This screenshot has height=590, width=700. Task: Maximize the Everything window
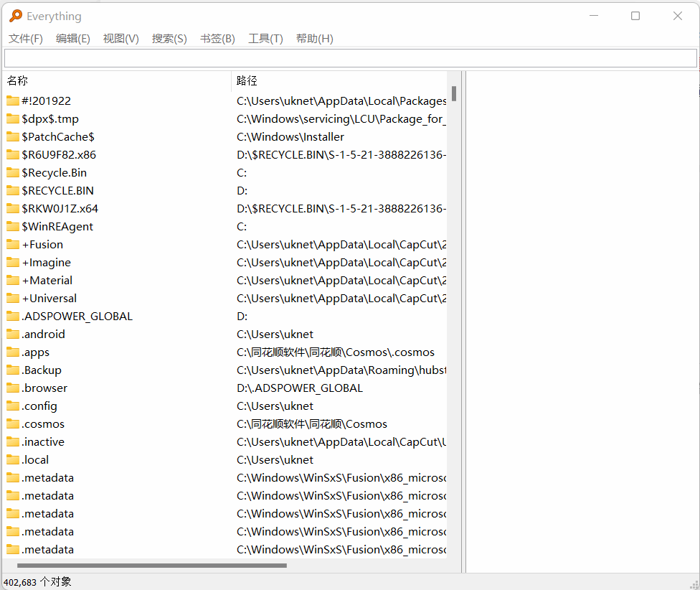635,16
